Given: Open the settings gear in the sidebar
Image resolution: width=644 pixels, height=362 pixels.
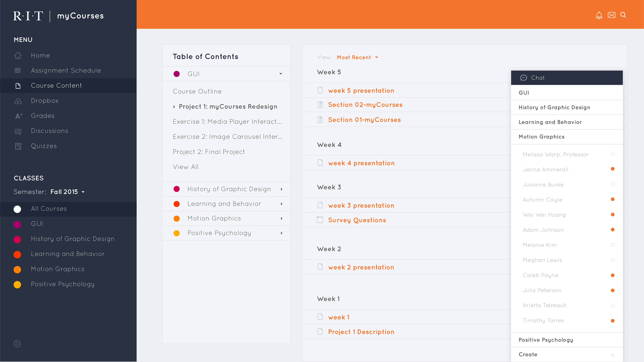Looking at the screenshot, I should click(17, 344).
